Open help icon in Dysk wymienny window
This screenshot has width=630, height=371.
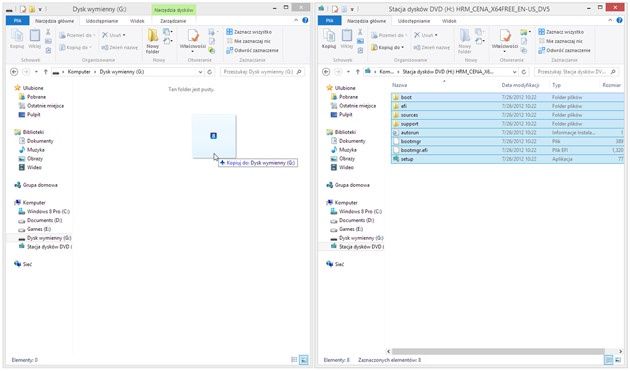[x=305, y=20]
